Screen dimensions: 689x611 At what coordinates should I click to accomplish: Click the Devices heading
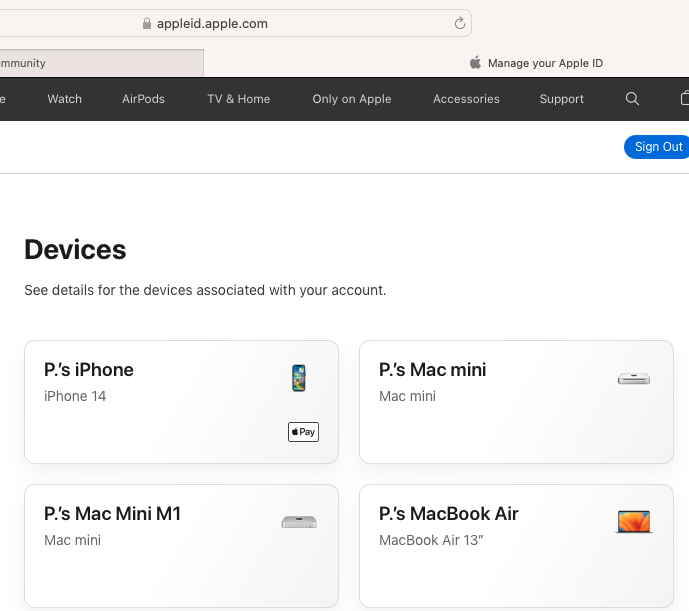[75, 250]
